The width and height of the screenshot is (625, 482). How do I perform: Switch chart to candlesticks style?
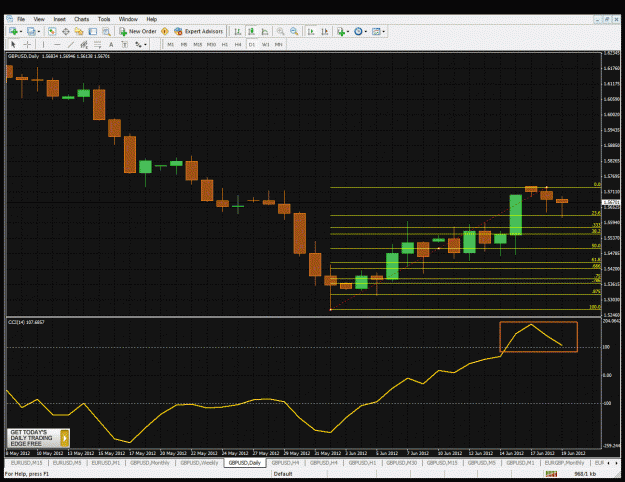[x=251, y=31]
